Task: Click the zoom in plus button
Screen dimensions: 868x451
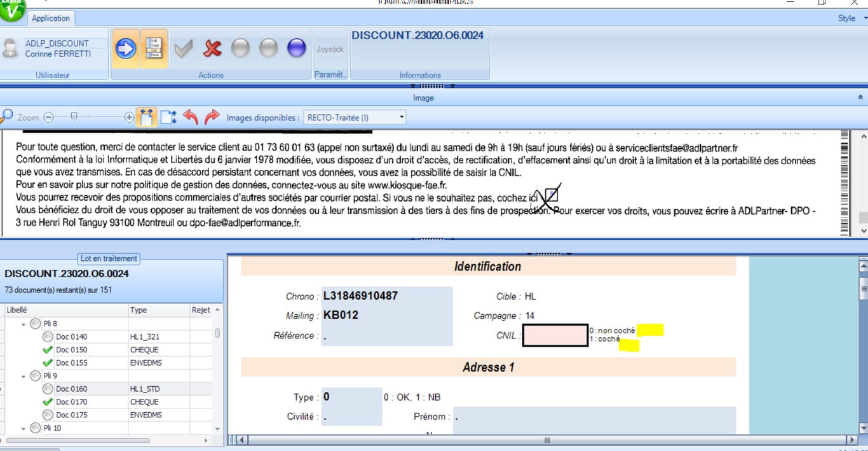Action: pos(129,117)
